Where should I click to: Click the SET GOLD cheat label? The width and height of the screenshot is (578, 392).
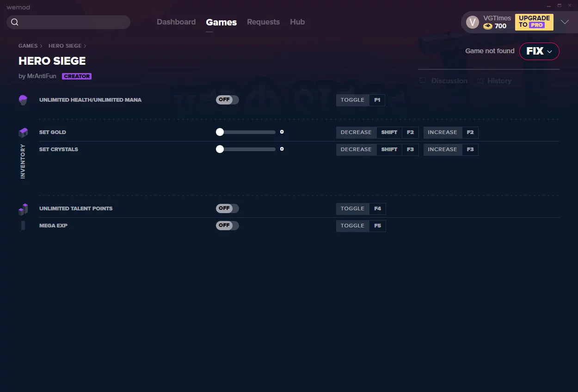(x=53, y=132)
